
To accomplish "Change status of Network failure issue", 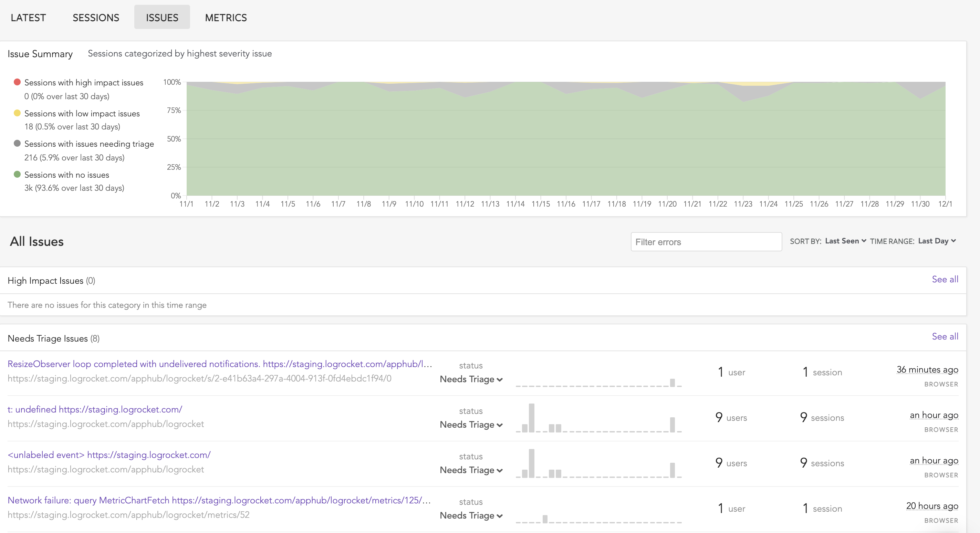I will point(471,515).
